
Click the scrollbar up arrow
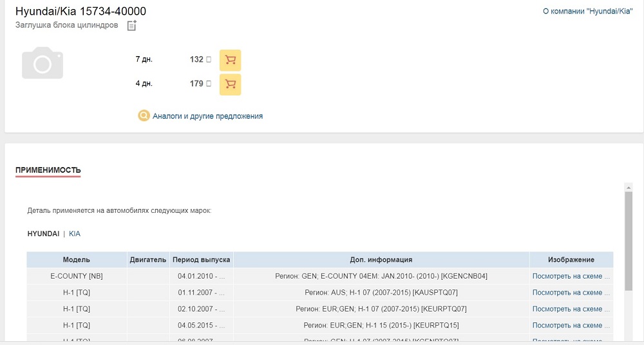629,187
